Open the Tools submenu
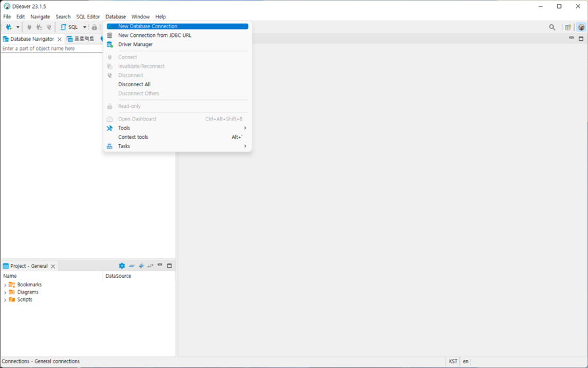 (x=124, y=128)
